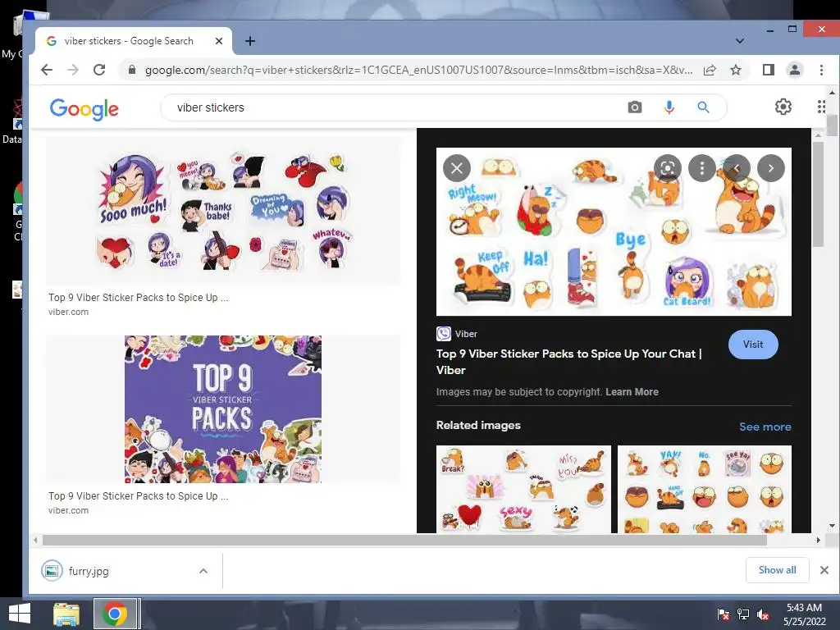Click Chrome icon in taskbar

115,614
